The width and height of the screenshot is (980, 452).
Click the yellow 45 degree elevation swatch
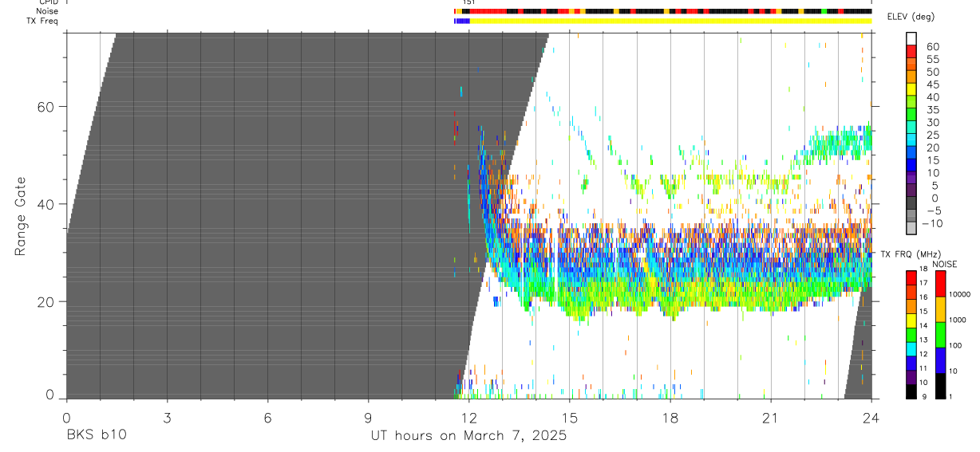click(x=911, y=88)
